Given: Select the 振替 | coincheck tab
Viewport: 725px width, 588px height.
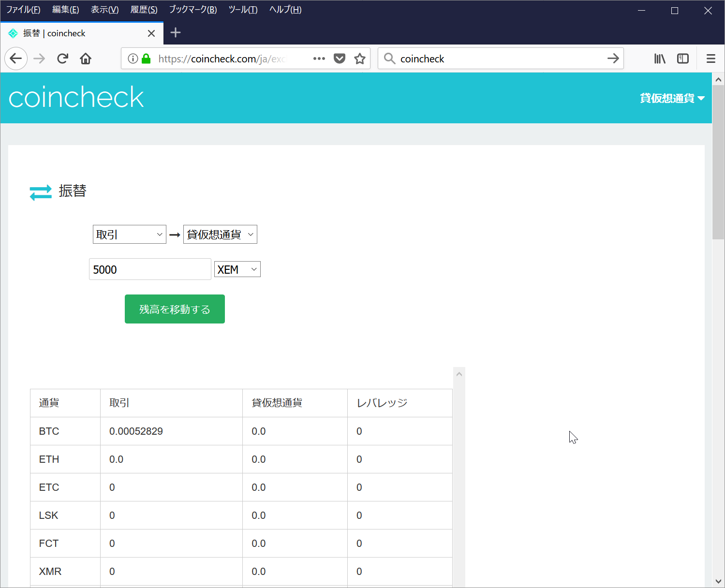Looking at the screenshot, I should (x=82, y=33).
